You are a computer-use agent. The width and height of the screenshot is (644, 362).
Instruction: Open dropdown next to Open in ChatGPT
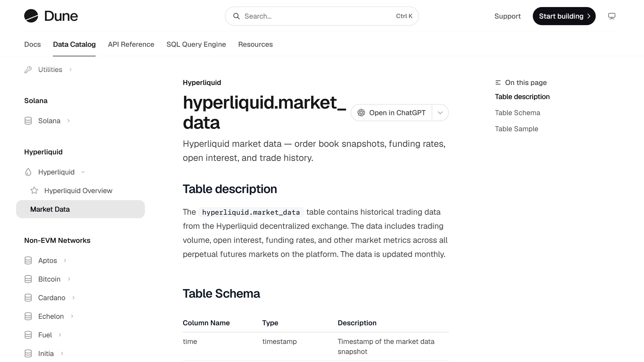[x=440, y=113]
